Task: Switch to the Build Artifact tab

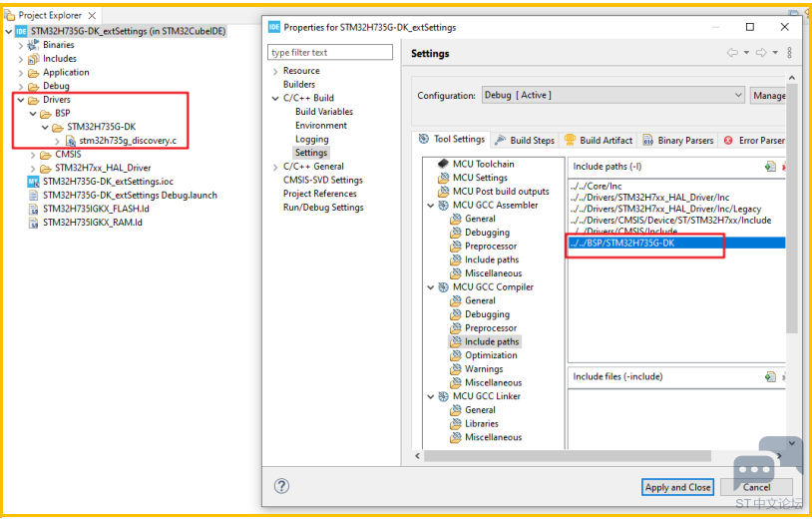Action: click(599, 141)
